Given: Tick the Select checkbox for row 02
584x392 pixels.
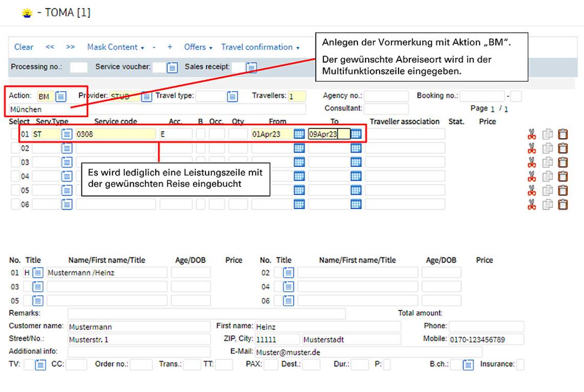Looking at the screenshot, I should 15,148.
